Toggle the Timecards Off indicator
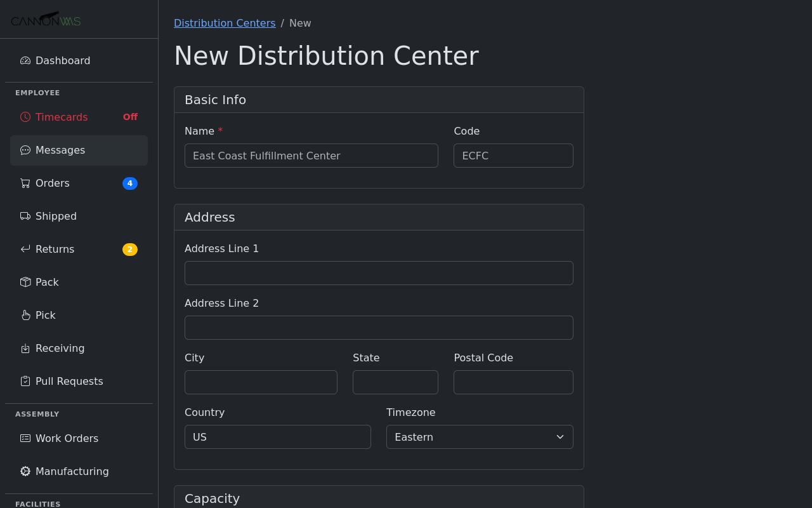Screen dimensions: 812x508 coord(130,117)
